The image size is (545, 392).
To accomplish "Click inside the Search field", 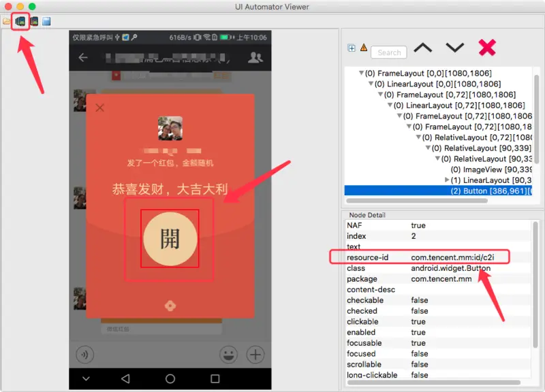I will pyautogui.click(x=388, y=52).
